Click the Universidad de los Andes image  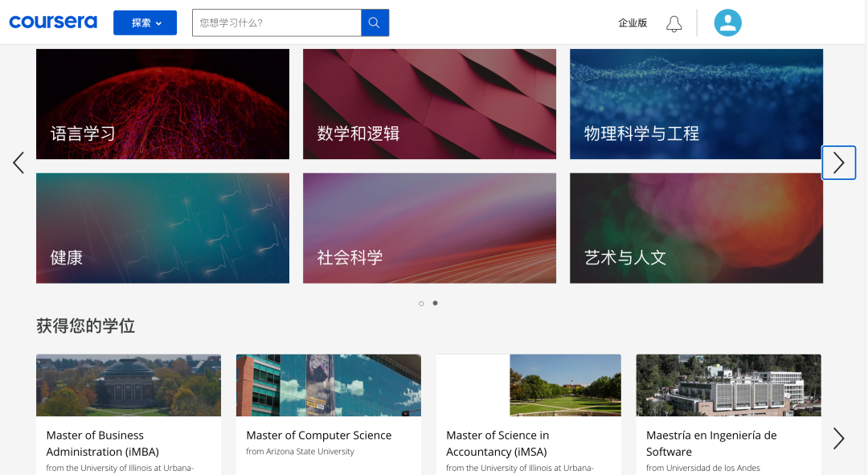pyautogui.click(x=728, y=385)
